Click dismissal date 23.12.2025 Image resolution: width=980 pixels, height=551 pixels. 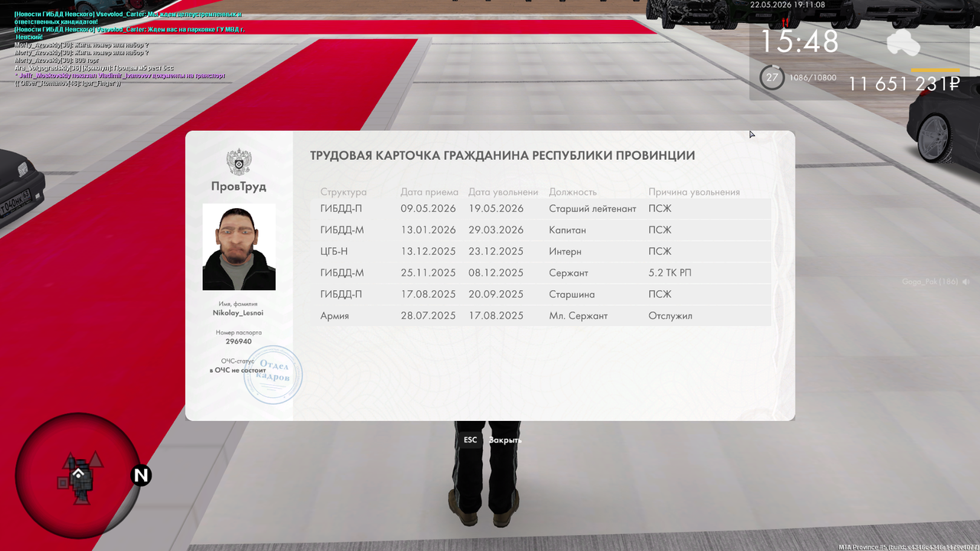(496, 252)
